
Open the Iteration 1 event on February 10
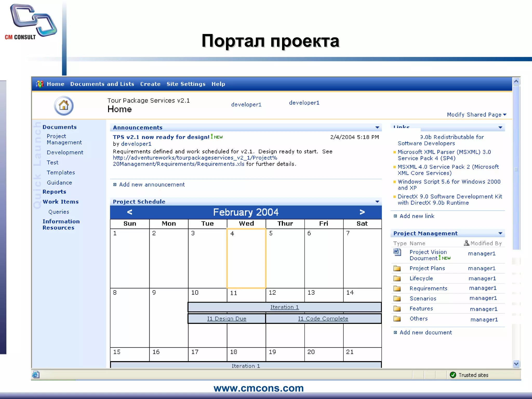tap(284, 307)
